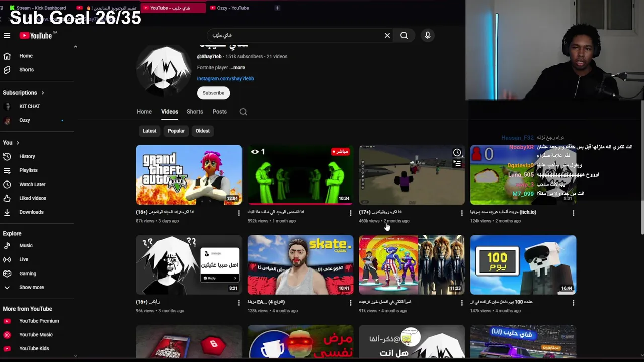Open a new browser tab
The height and width of the screenshot is (362, 644).
[277, 8]
